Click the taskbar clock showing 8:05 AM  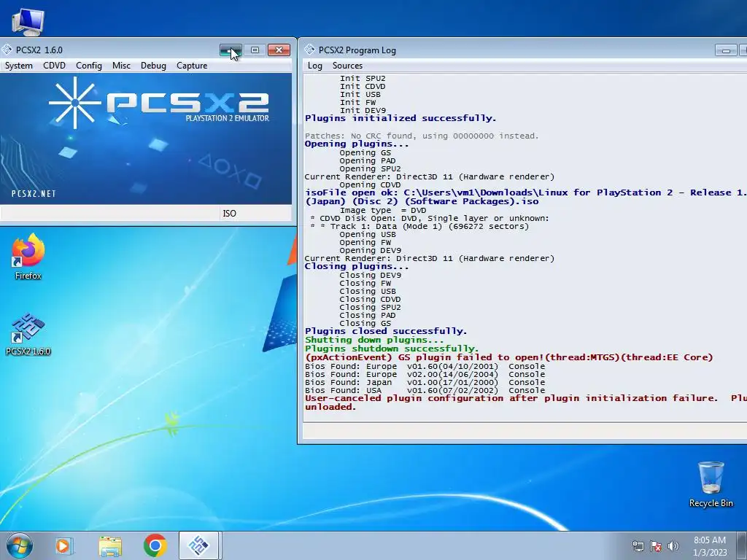(709, 546)
